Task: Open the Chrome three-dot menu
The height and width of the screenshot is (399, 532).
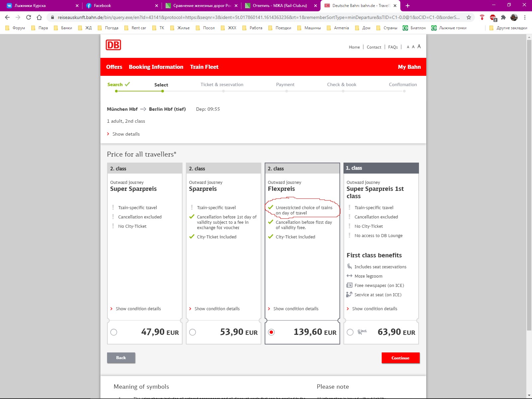Action: click(x=525, y=17)
